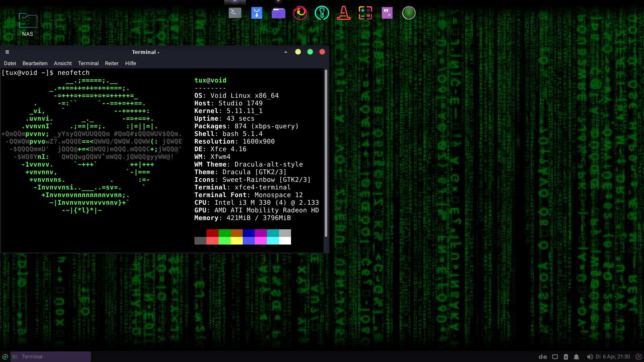644x362 pixels.
Task: Open the Ansicht menu
Action: point(63,63)
